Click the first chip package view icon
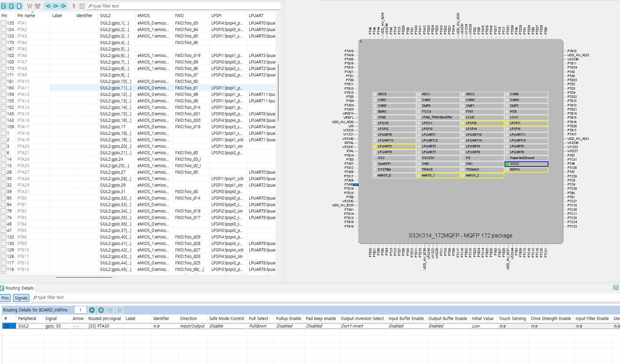Image resolution: width=620 pixels, height=364 pixels. [3, 6]
